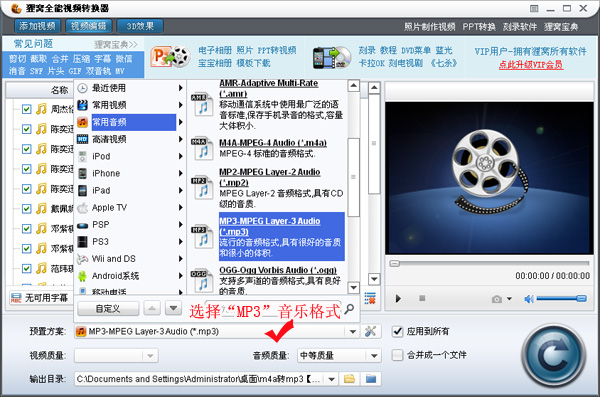600x397 pixels.
Task: Open the 音频质量 dropdown
Action: coord(374,356)
